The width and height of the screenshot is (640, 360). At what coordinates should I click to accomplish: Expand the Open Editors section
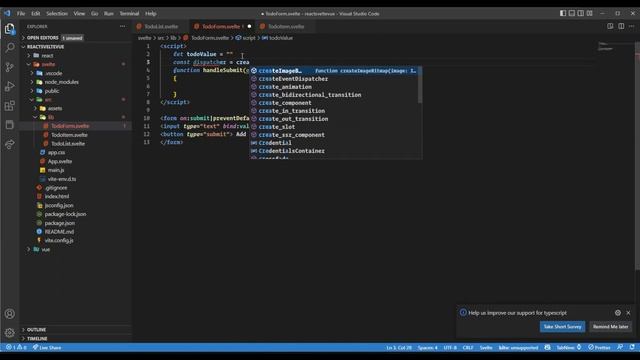[77, 38]
